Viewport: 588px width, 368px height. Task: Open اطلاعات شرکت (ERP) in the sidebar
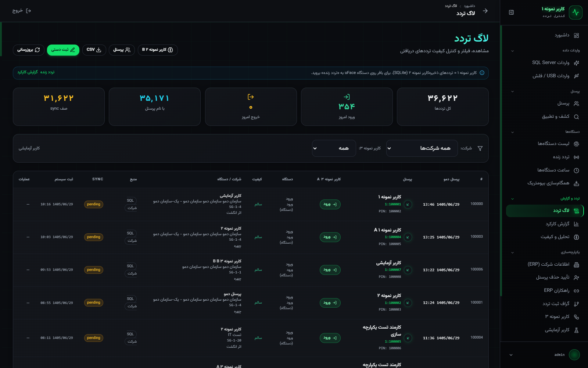click(545, 264)
